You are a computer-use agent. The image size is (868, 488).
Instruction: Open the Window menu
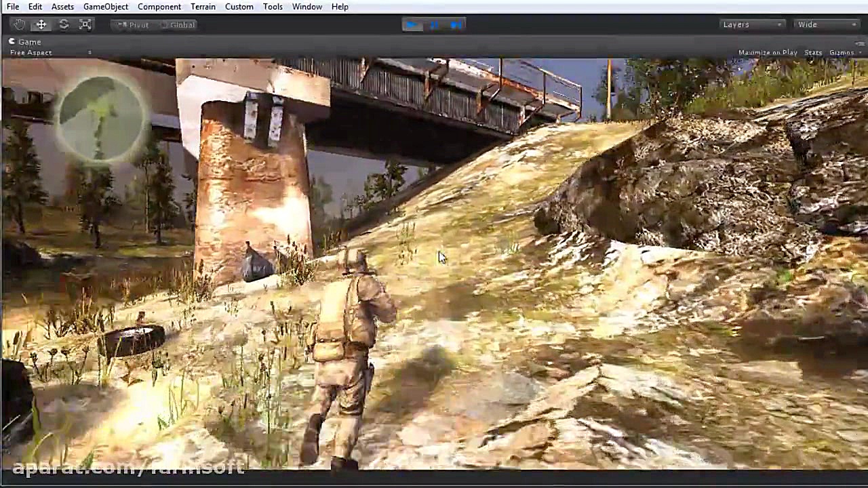[307, 7]
